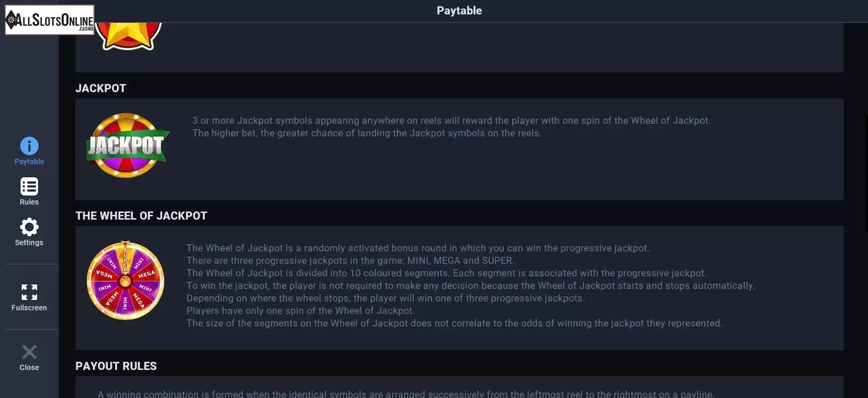
Task: Open the Paytable info icon
Action: [x=29, y=146]
